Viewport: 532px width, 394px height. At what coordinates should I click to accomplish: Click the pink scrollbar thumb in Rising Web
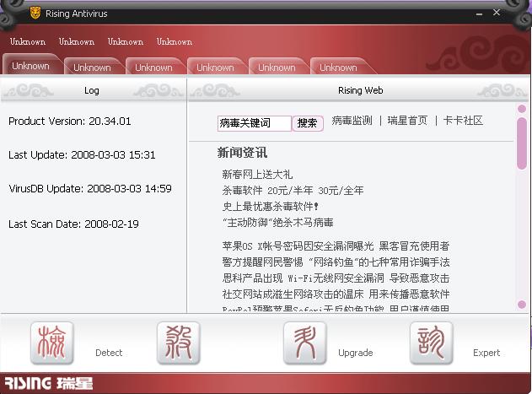pos(522,143)
